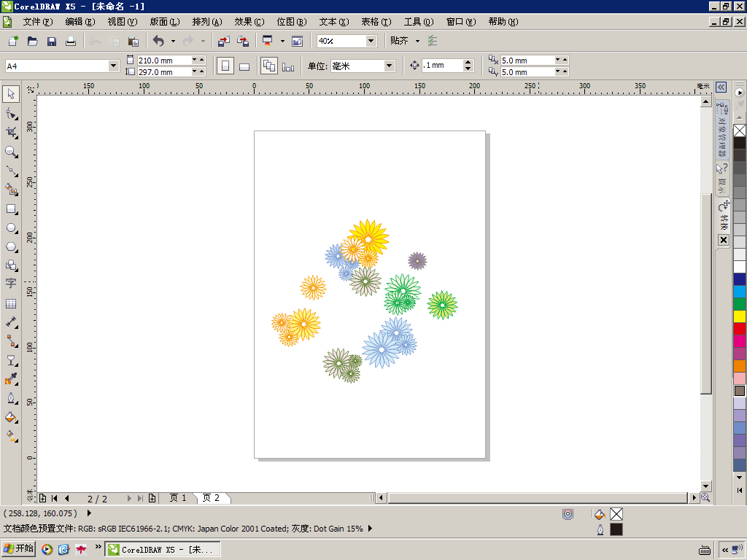
Task: Select the Basic Shapes tool
Action: (x=11, y=265)
